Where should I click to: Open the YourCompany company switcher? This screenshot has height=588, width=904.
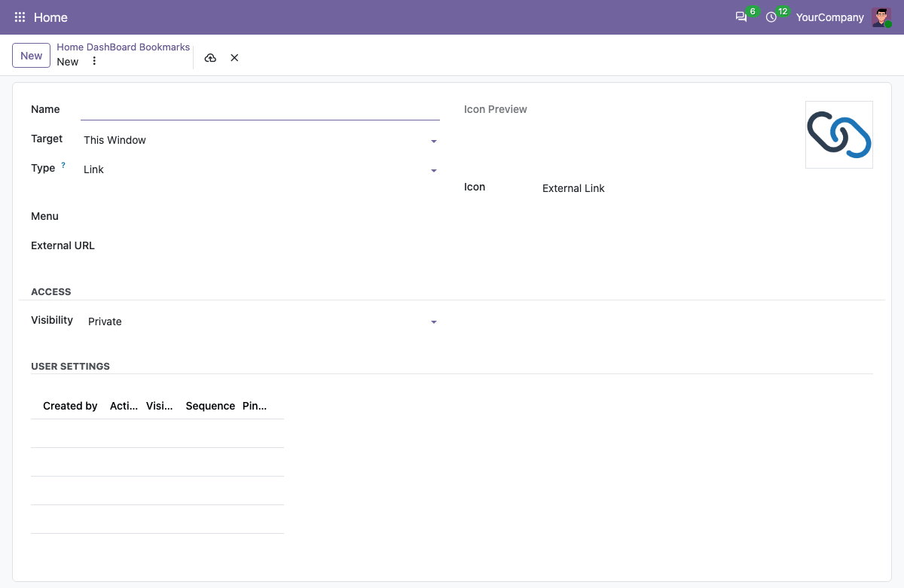coord(829,17)
